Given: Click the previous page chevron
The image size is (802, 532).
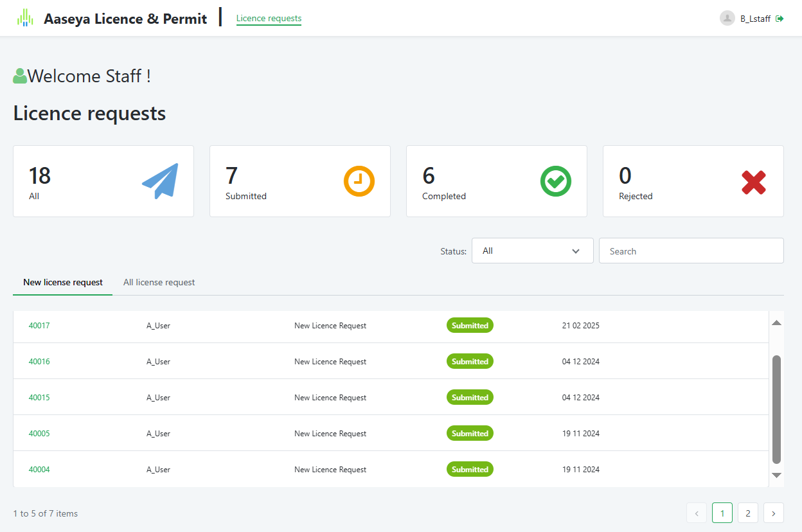Looking at the screenshot, I should (696, 513).
